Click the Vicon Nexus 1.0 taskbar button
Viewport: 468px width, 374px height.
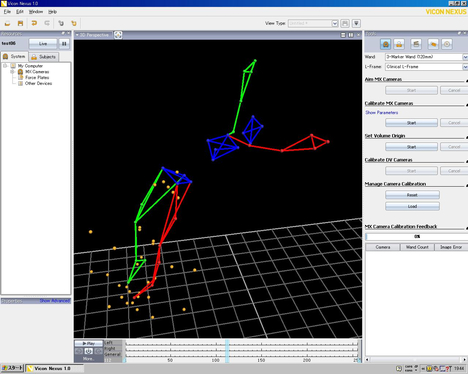(54, 369)
